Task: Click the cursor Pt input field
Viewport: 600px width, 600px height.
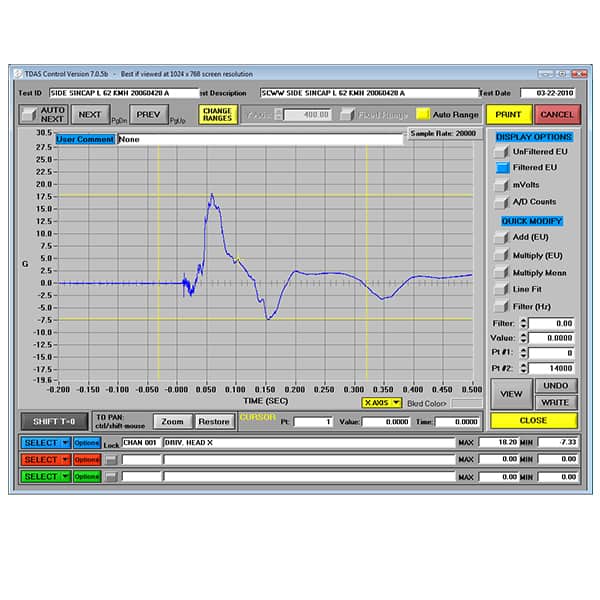Action: coord(313,422)
